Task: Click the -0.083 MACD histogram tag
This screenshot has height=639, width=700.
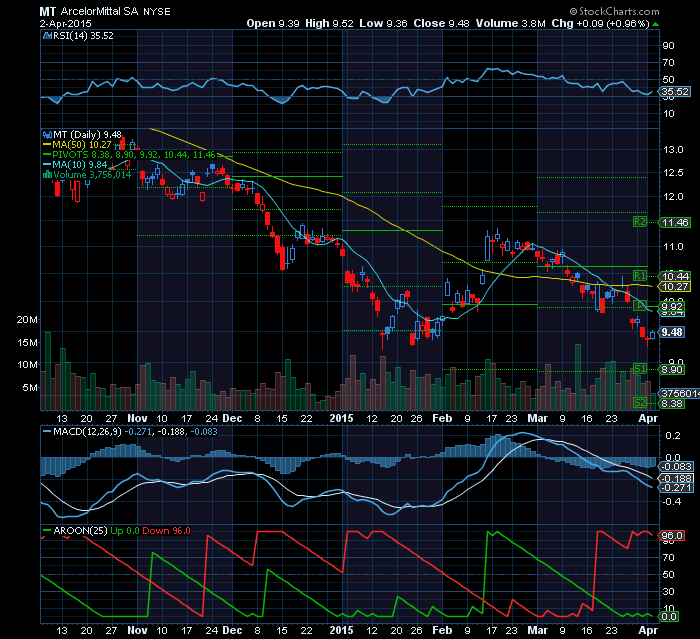Action: click(677, 467)
